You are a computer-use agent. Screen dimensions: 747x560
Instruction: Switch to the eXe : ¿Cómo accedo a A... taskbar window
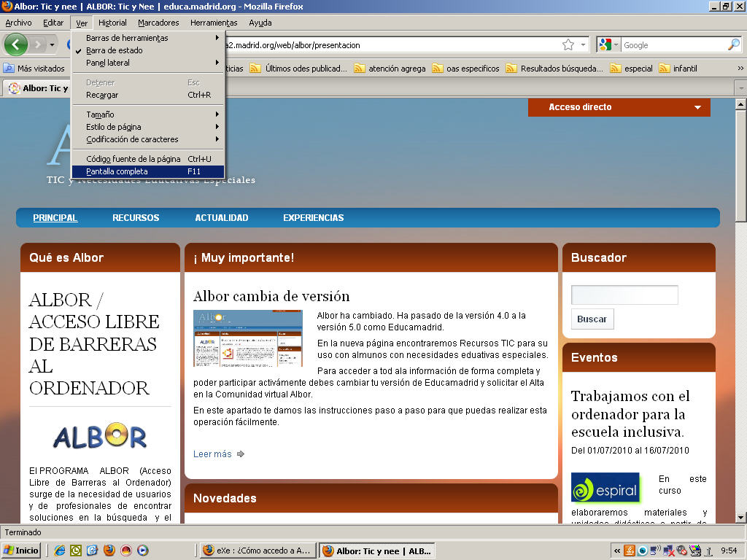point(258,551)
